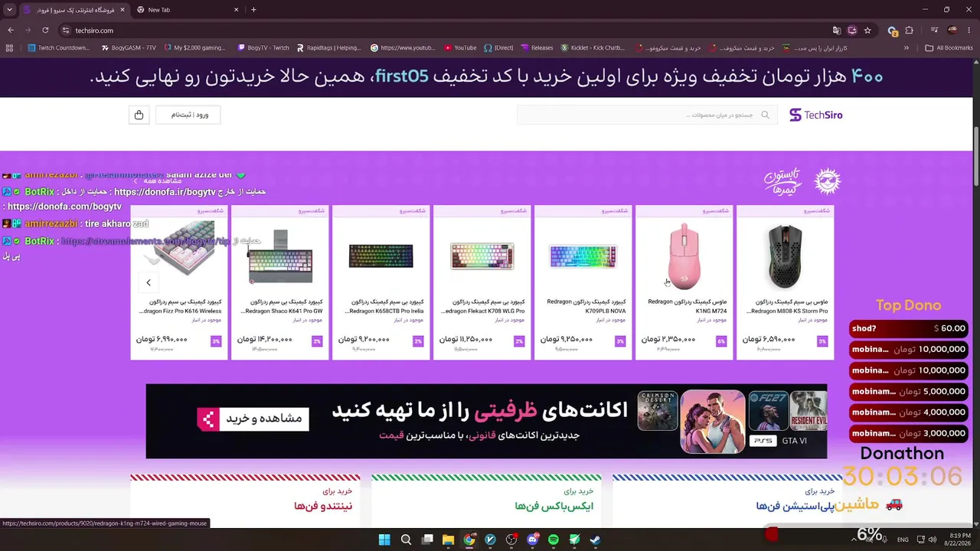Click the techsiro.com address bar
This screenshot has width=980, height=551.
[444, 31]
